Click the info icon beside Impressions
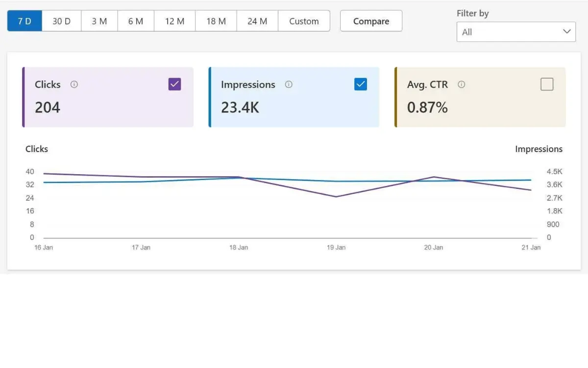588x368 pixels. (289, 84)
